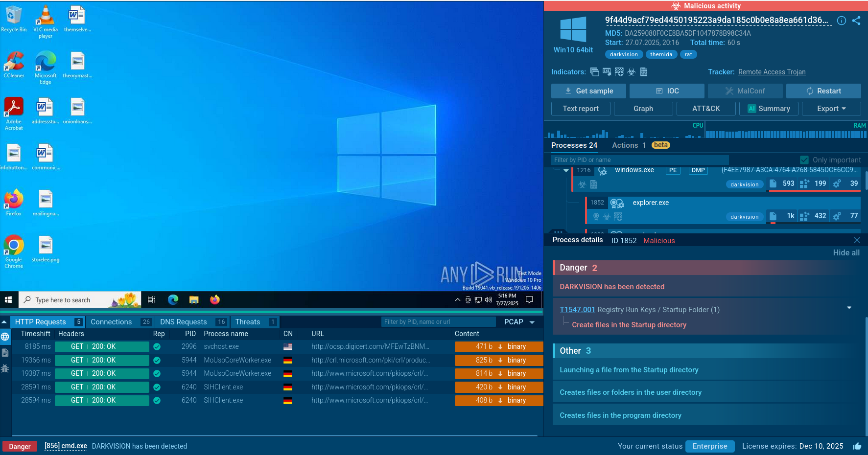Collapse the windows.exe process tree node

coord(566,171)
